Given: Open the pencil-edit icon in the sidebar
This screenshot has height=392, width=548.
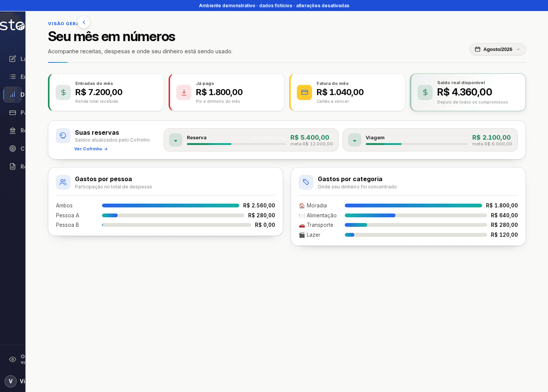Looking at the screenshot, I should (13, 59).
